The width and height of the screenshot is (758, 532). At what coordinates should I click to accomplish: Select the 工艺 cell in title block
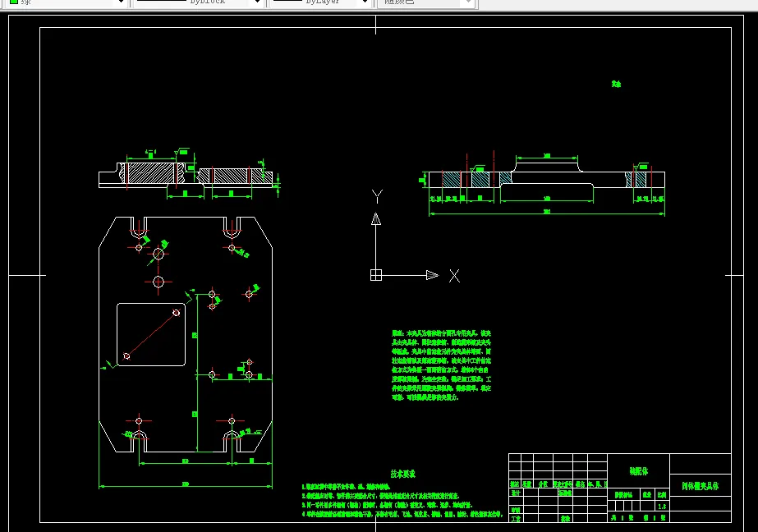(516, 519)
